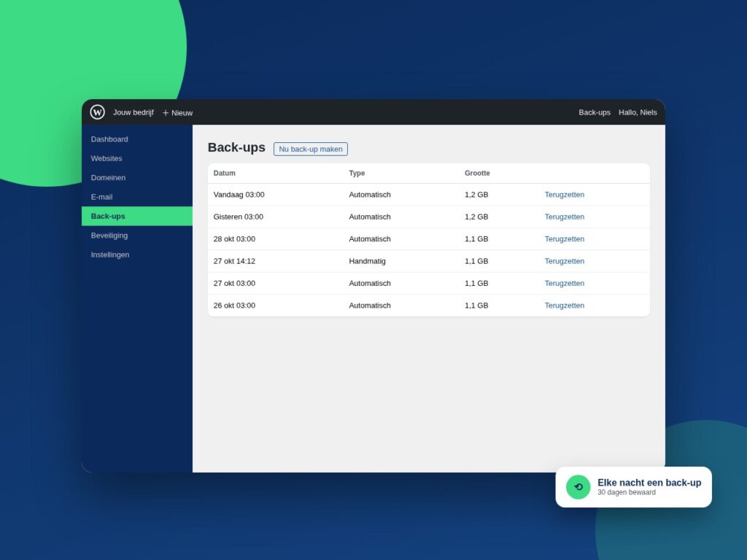The width and height of the screenshot is (747, 560).
Task: Restore the Gisteren 03:00 backup
Action: pos(564,217)
